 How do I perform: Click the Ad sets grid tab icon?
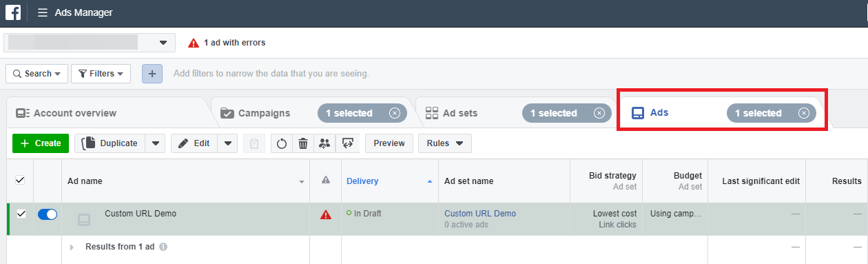tap(432, 113)
